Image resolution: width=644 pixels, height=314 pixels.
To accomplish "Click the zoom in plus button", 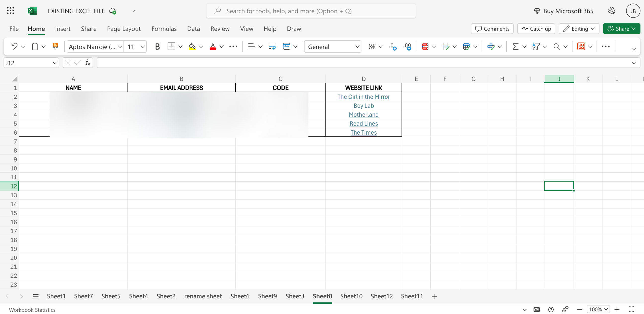I will (617, 309).
